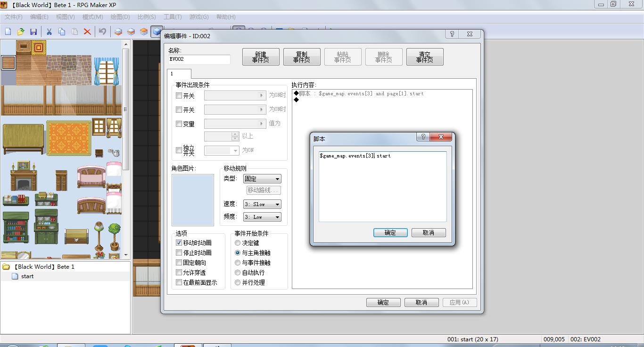Screen dimensions: 644x347
Task: Check the 允许穿透 option
Action: click(x=179, y=273)
